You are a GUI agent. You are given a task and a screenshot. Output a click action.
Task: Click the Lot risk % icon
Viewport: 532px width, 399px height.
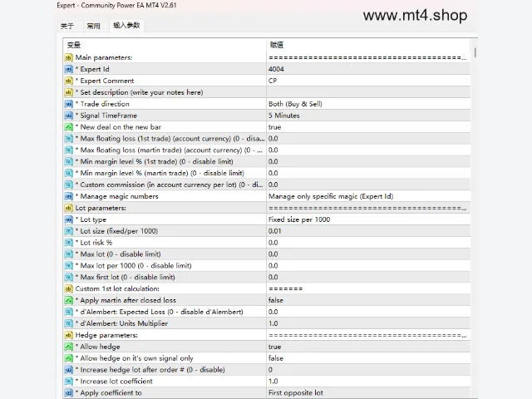(x=68, y=243)
